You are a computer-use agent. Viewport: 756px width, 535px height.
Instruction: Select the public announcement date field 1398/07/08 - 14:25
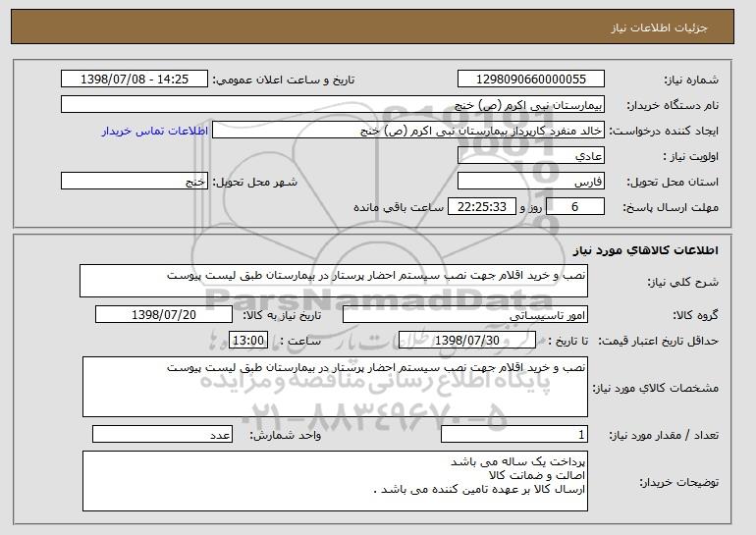(135, 80)
